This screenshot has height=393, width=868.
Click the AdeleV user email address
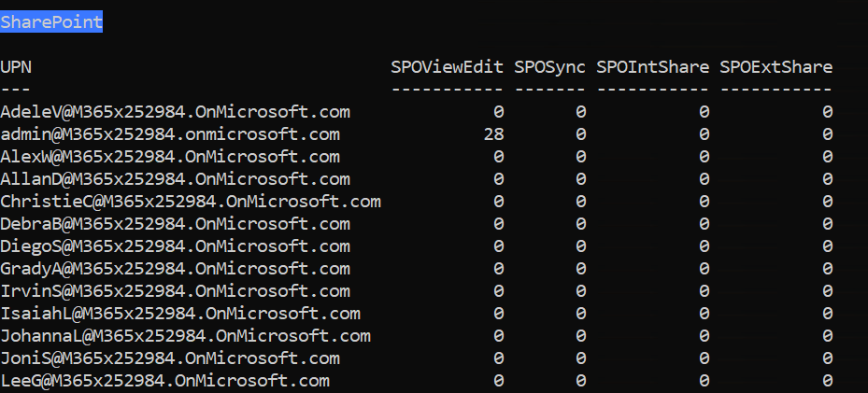coord(175,112)
